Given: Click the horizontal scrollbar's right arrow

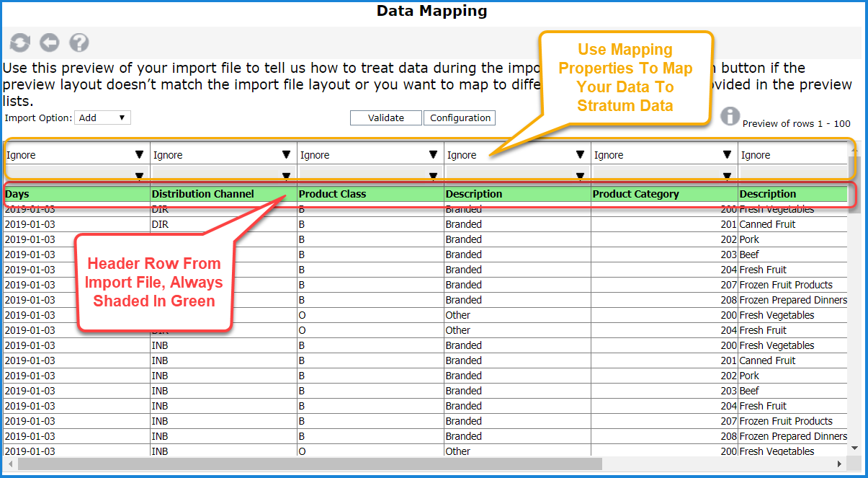Looking at the screenshot, I should tap(839, 464).
